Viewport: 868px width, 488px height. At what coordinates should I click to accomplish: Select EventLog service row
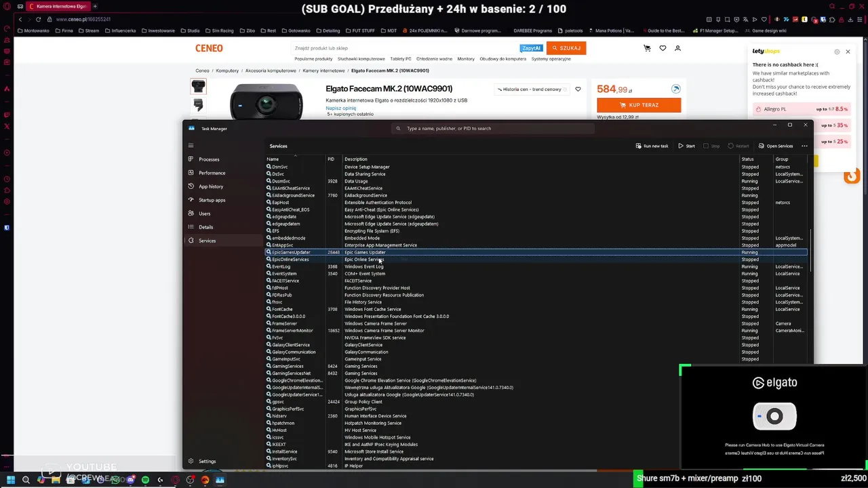coord(536,266)
